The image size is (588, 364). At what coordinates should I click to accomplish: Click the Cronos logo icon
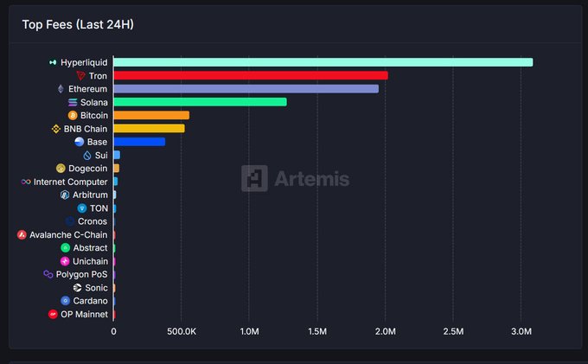pyautogui.click(x=70, y=221)
